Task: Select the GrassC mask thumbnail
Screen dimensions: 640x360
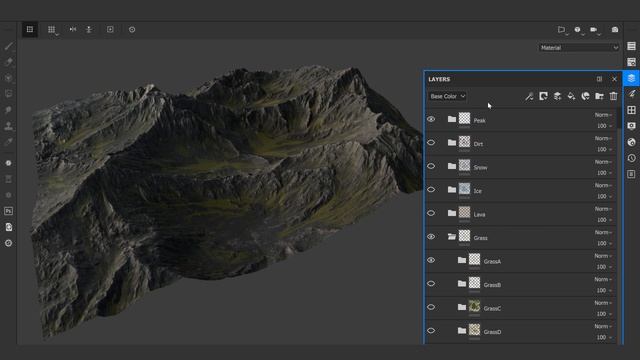Action: pos(474,306)
